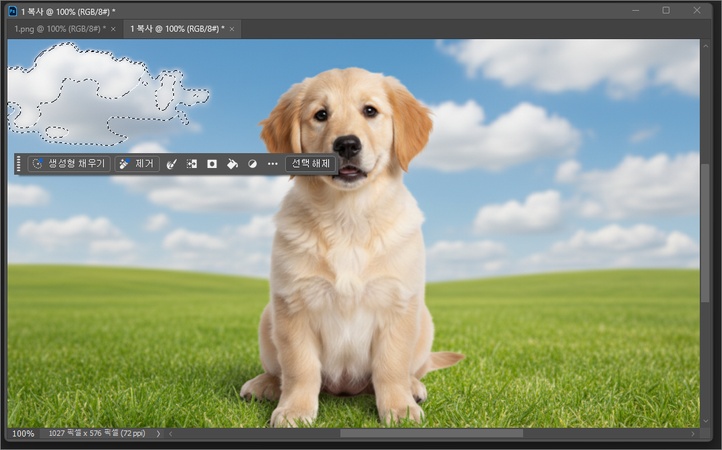Close the 1.png document tab
This screenshot has width=722, height=450.
point(113,29)
